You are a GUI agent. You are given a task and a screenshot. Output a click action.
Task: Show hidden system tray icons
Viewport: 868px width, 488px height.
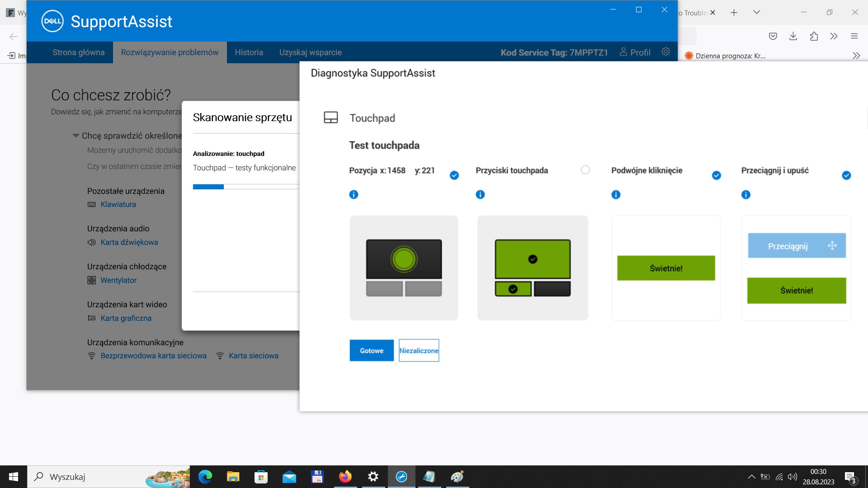pyautogui.click(x=751, y=477)
